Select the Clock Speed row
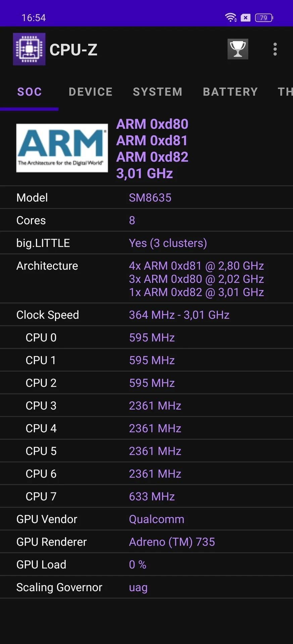Viewport: 293px width, 644px height. pos(146,315)
